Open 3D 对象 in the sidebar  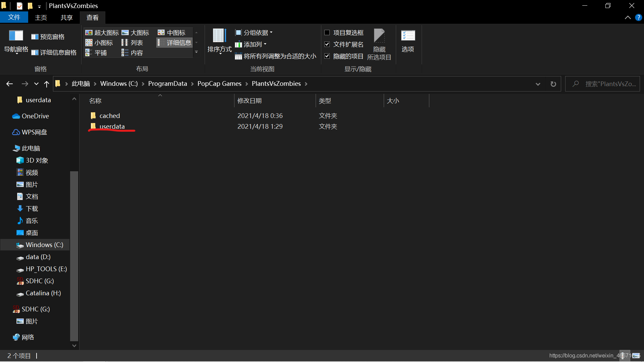point(37,160)
